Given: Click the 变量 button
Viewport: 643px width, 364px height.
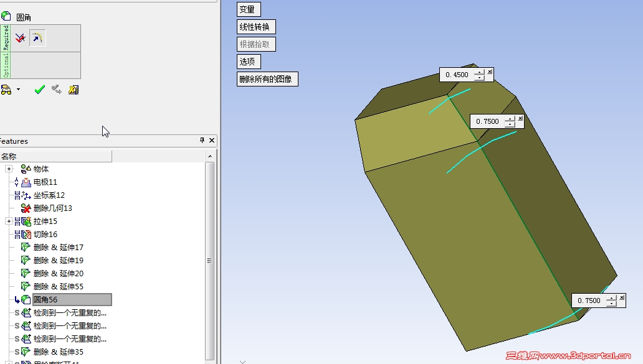Looking at the screenshot, I should (249, 9).
